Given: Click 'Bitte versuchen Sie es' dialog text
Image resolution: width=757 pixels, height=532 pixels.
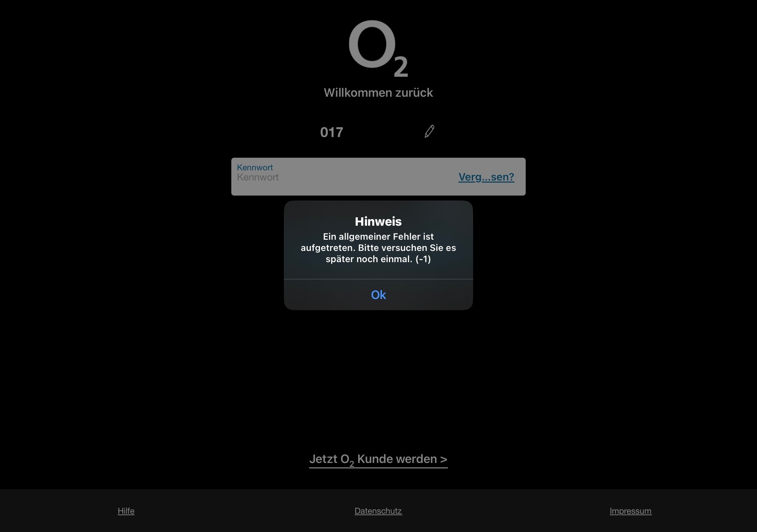Looking at the screenshot, I should tap(407, 248).
